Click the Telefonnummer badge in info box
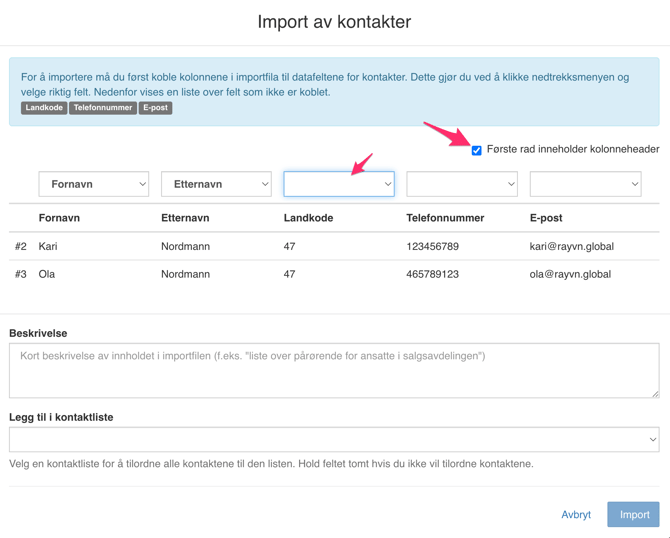The image size is (670, 538). 103,108
